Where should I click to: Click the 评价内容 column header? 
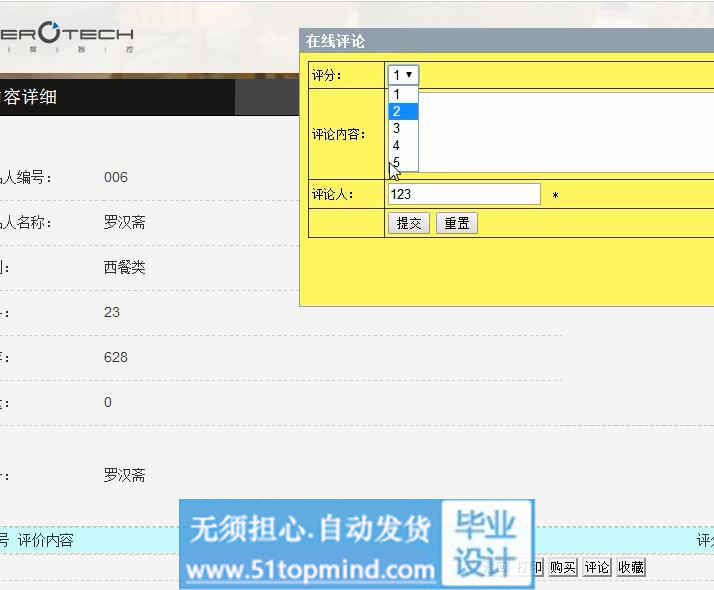45,540
